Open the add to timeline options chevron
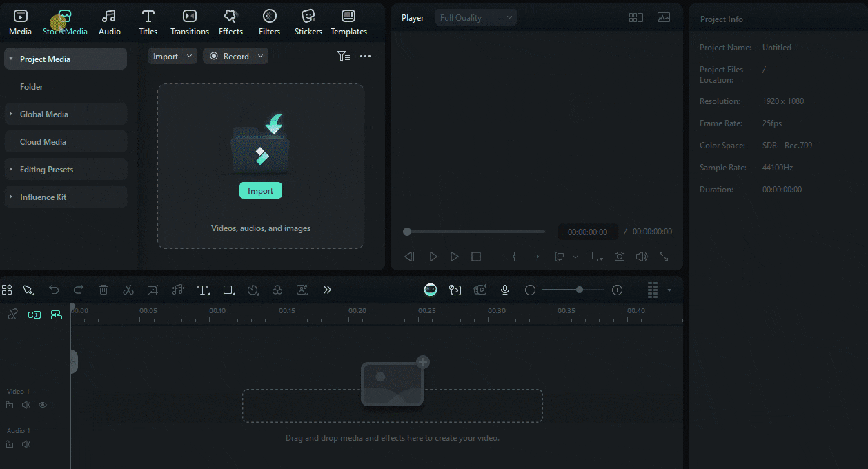868x469 pixels. tap(575, 257)
